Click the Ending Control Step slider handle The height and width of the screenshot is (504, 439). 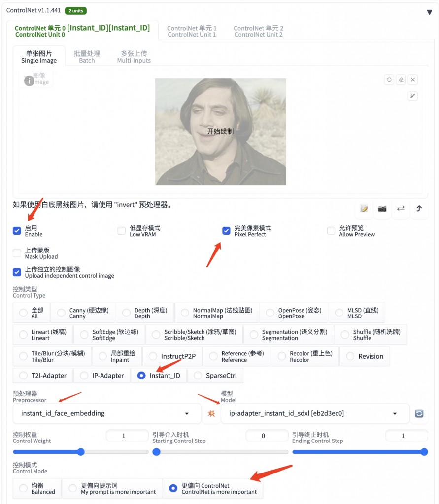tap(424, 452)
